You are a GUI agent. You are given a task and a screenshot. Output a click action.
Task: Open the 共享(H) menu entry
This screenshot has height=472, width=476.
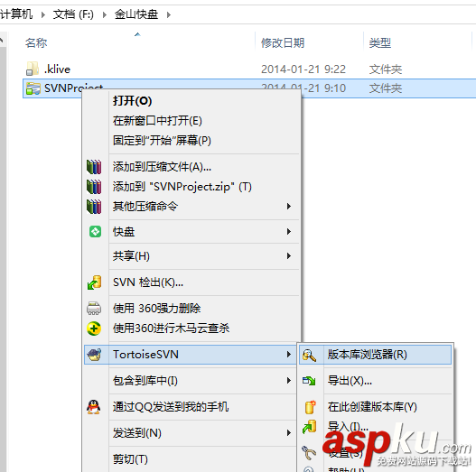click(x=131, y=256)
